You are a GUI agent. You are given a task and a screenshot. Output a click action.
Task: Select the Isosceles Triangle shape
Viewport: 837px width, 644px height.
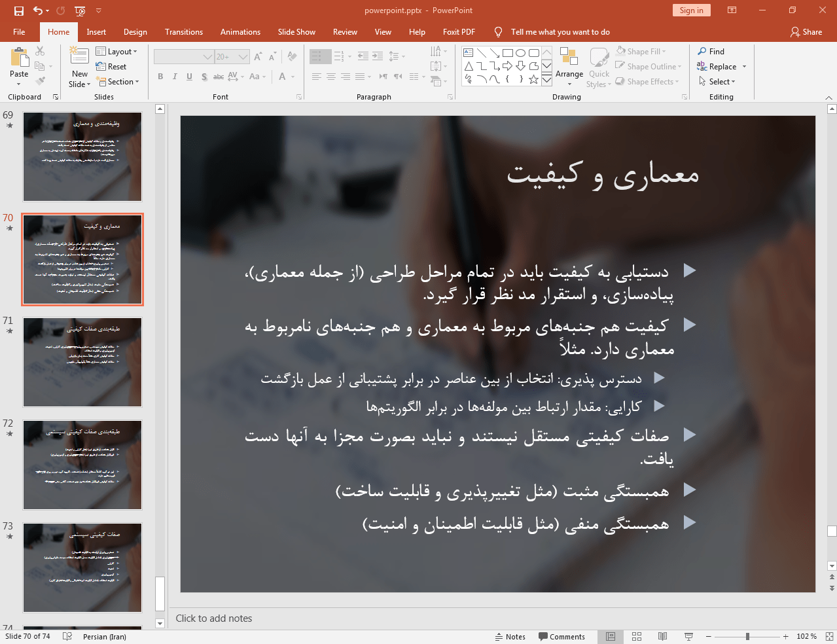pyautogui.click(x=469, y=66)
